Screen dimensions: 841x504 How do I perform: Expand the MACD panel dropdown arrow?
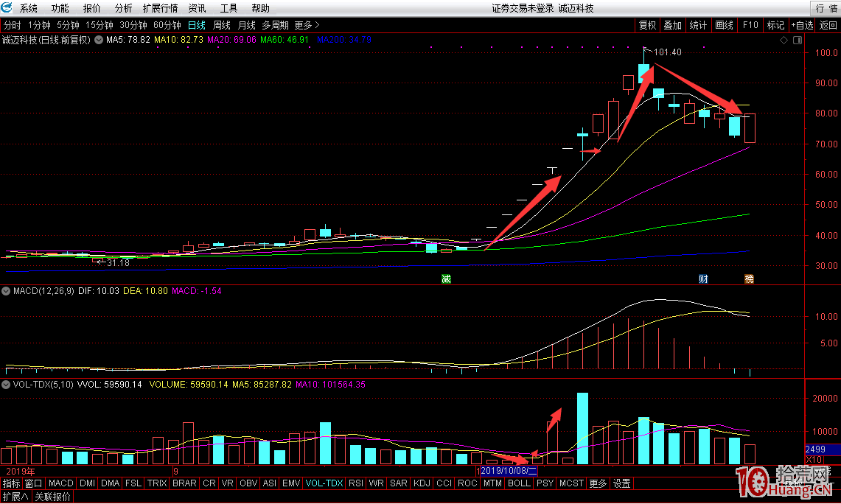click(x=6, y=291)
